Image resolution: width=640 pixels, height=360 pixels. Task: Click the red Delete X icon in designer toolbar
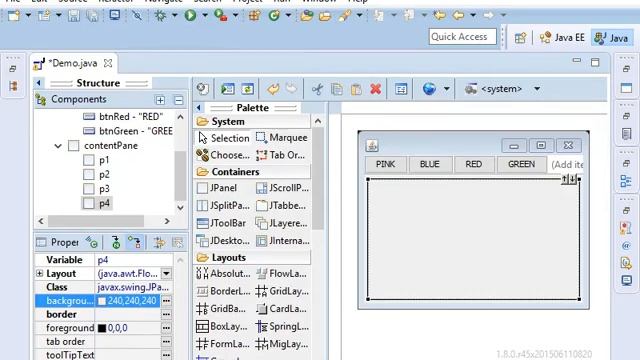pyautogui.click(x=376, y=89)
